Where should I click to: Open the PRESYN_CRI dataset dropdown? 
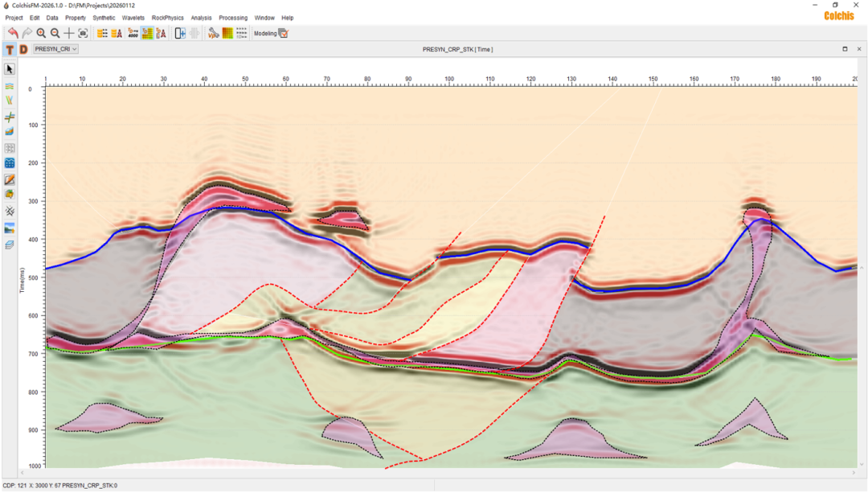tap(55, 50)
